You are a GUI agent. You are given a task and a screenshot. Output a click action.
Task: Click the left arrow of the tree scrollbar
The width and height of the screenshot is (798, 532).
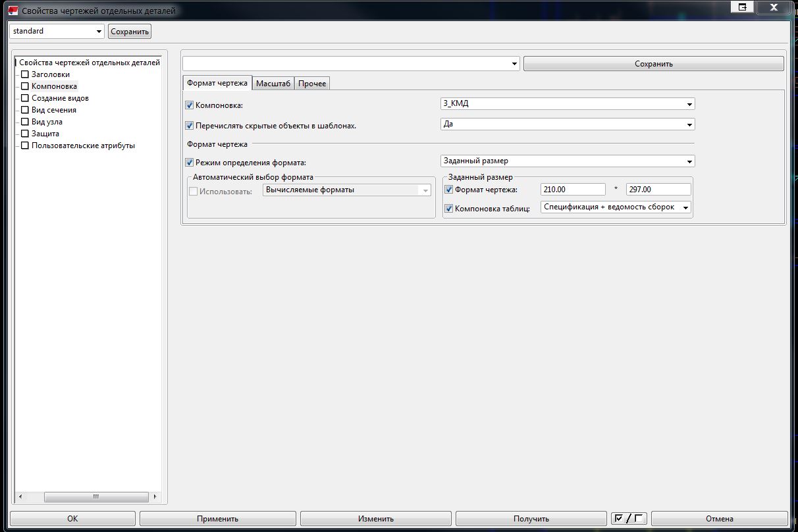point(20,496)
